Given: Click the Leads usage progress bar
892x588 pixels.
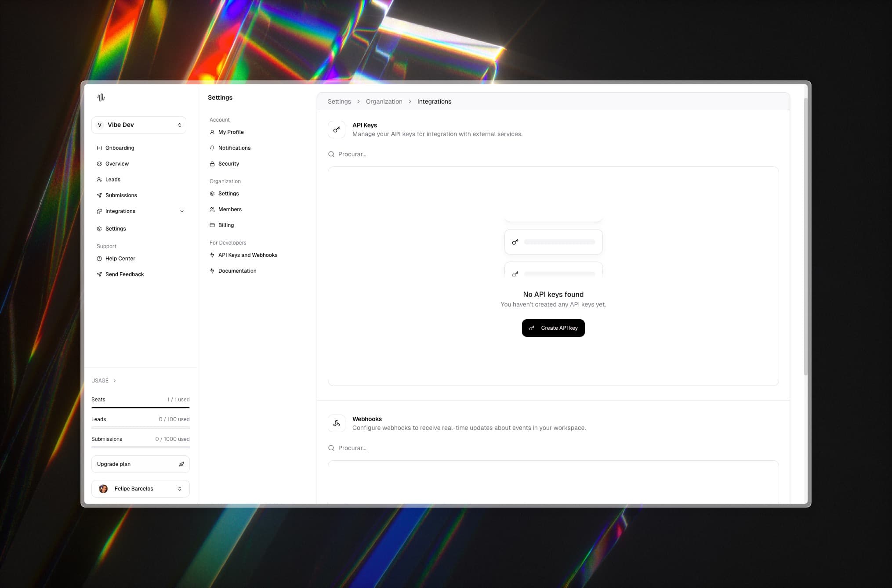Looking at the screenshot, I should click(140, 428).
